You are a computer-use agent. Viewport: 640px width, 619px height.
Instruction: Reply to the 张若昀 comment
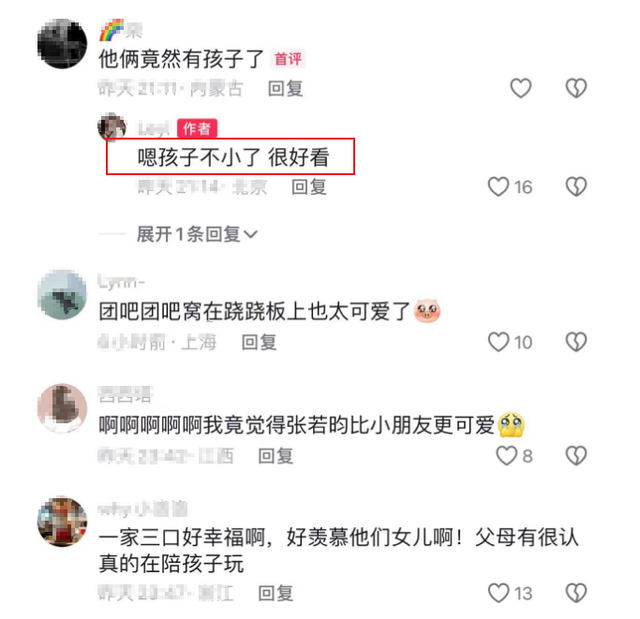point(276,456)
